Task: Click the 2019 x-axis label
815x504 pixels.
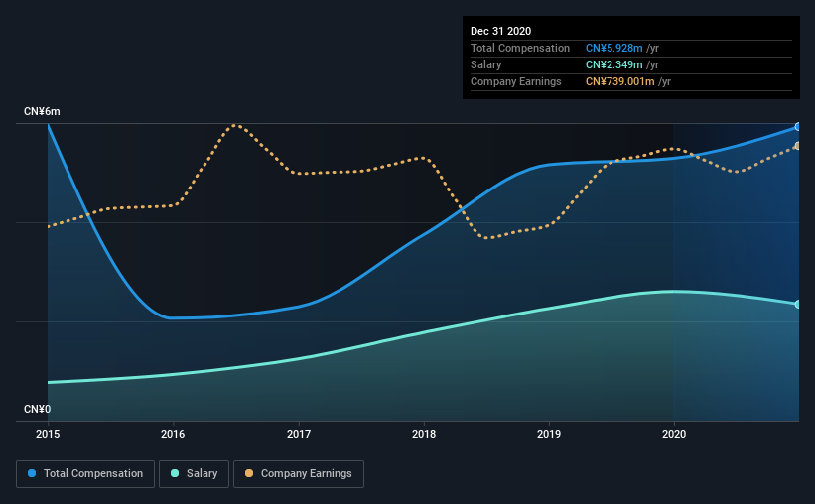Action: 549,434
